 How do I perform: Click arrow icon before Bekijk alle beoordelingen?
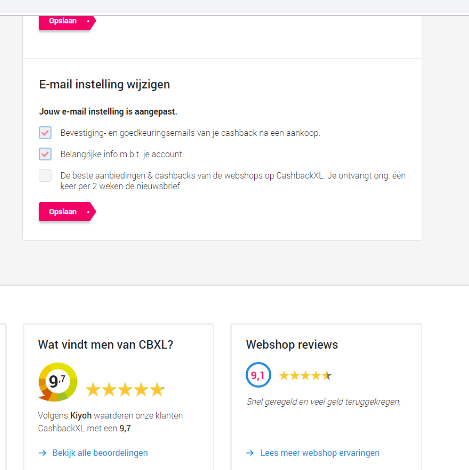tap(42, 453)
